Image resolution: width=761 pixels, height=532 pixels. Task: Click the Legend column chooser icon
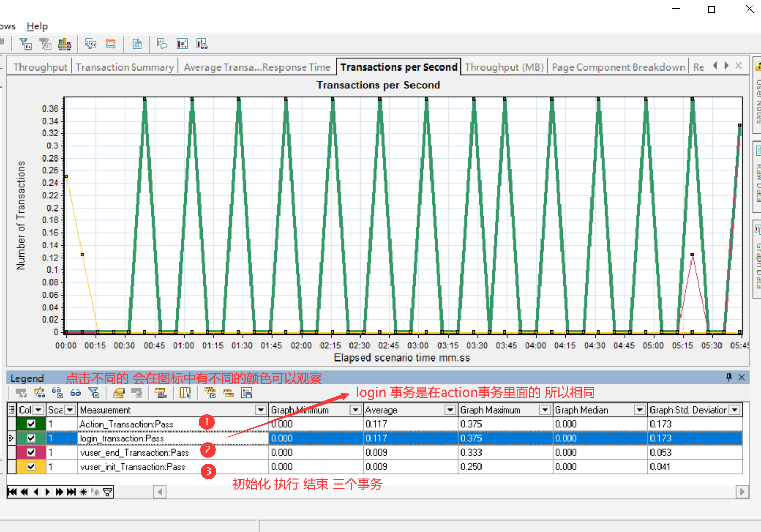[185, 393]
